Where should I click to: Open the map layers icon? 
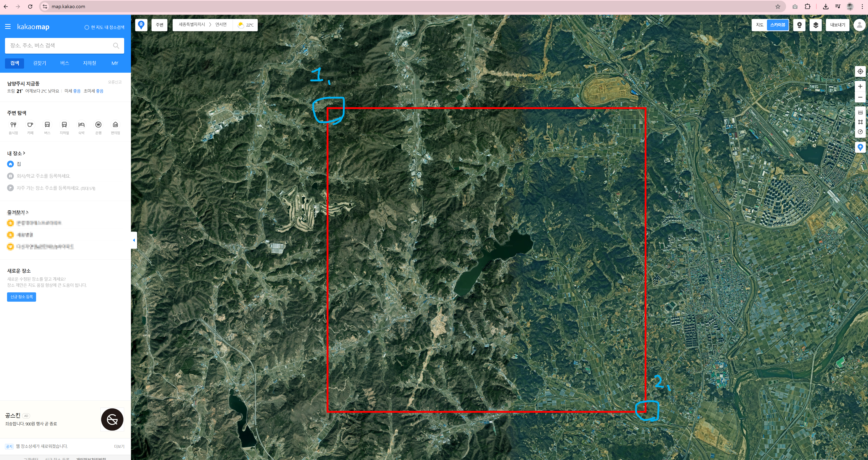[815, 25]
